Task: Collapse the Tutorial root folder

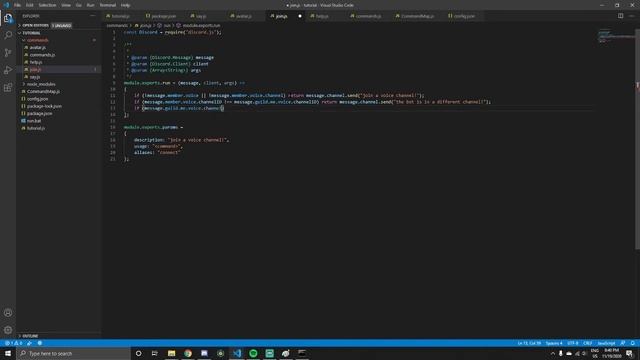Action: pos(31,33)
